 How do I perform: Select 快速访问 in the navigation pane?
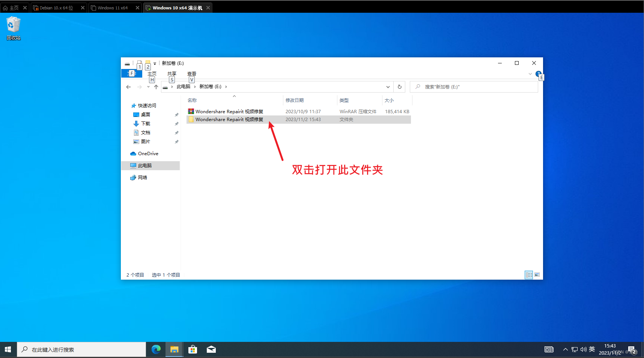tap(147, 106)
